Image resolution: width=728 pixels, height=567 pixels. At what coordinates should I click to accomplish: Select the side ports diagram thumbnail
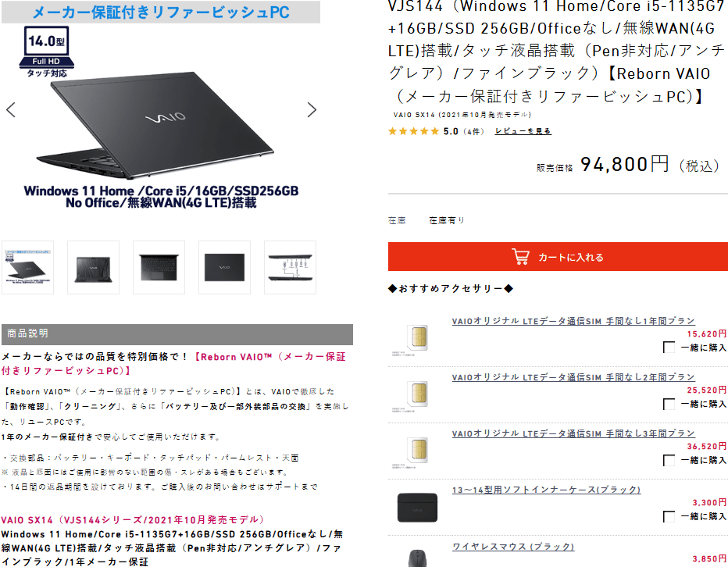coord(290,267)
